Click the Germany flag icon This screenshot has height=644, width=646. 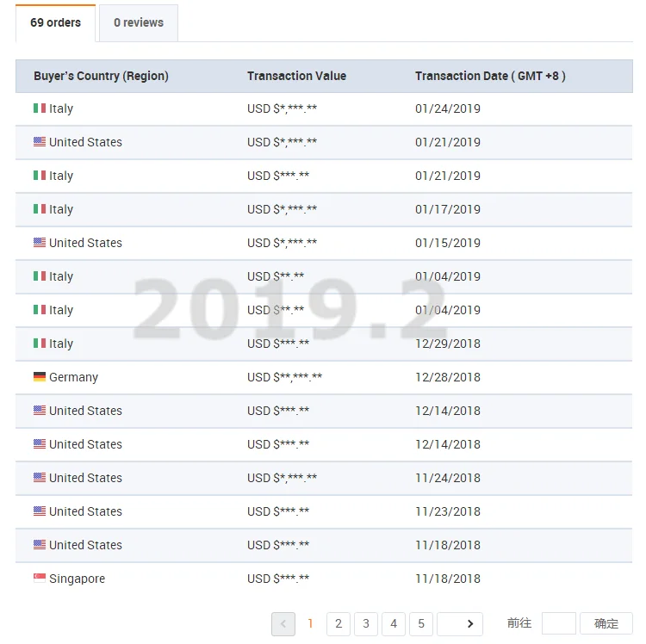(x=40, y=377)
